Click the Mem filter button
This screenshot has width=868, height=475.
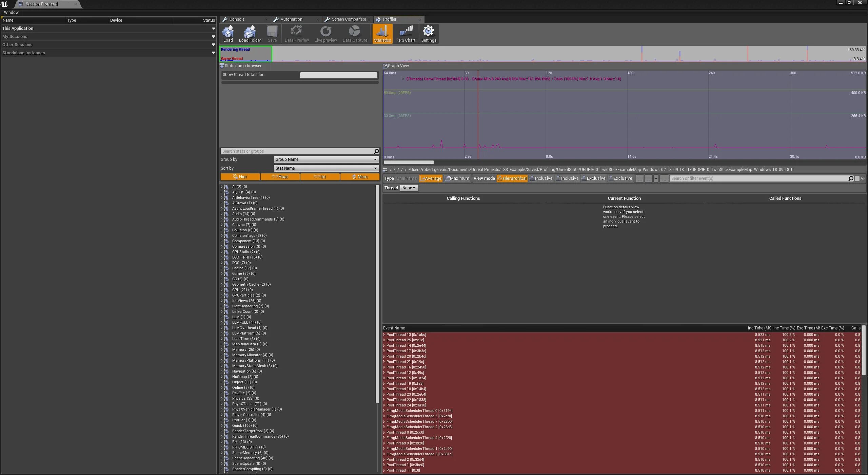tap(360, 177)
